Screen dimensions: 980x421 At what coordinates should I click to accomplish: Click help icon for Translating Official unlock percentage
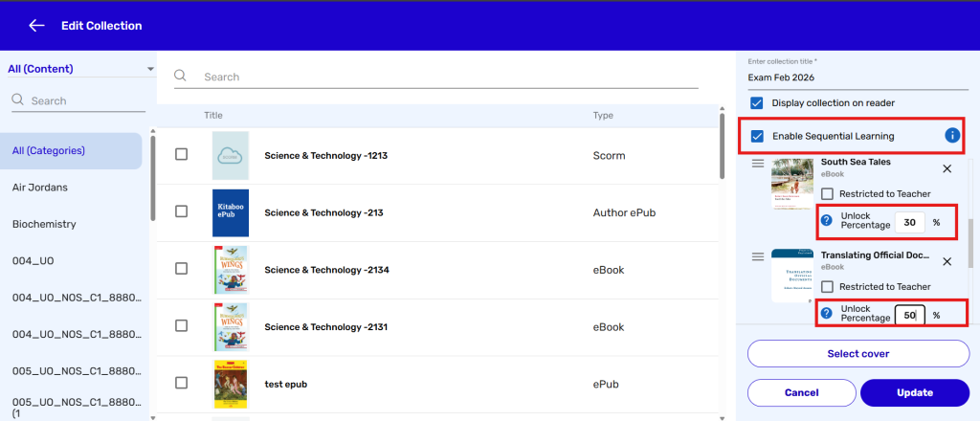tap(827, 314)
